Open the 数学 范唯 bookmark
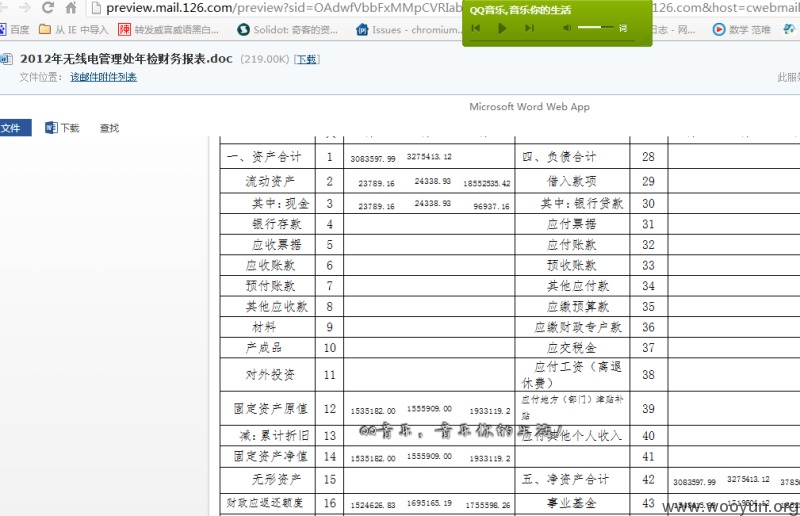This screenshot has width=800, height=516. [741, 30]
